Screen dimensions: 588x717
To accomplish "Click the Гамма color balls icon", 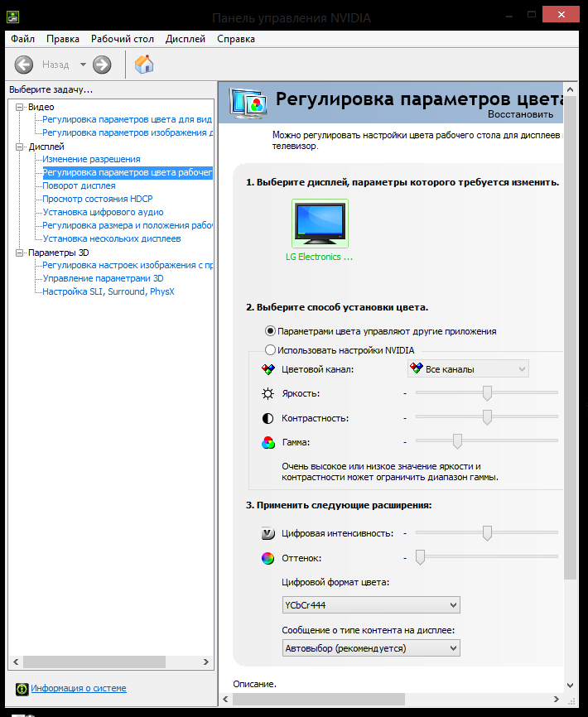I will coord(268,443).
